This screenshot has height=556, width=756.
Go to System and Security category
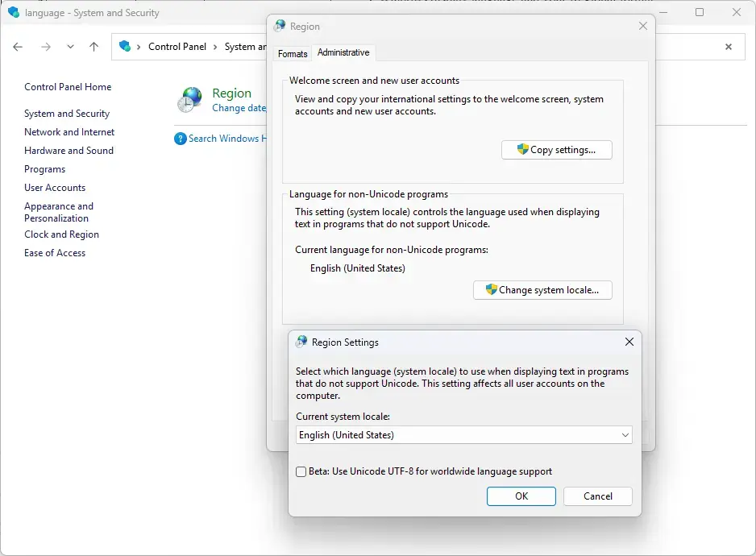(67, 114)
